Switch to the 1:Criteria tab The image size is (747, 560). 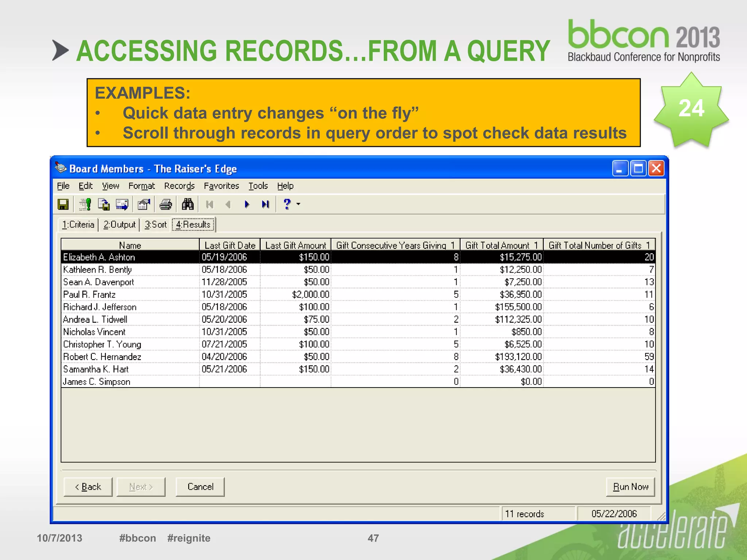(x=78, y=225)
